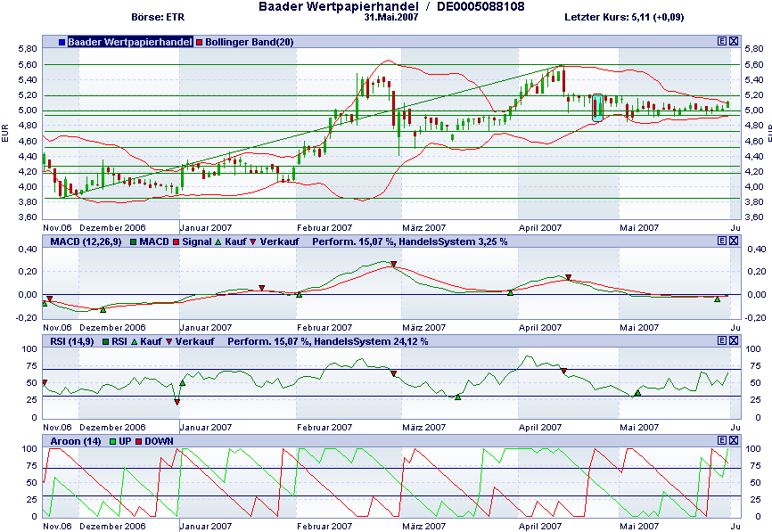Click the green RSI legend square
This screenshot has width=772, height=532.
pos(105,341)
